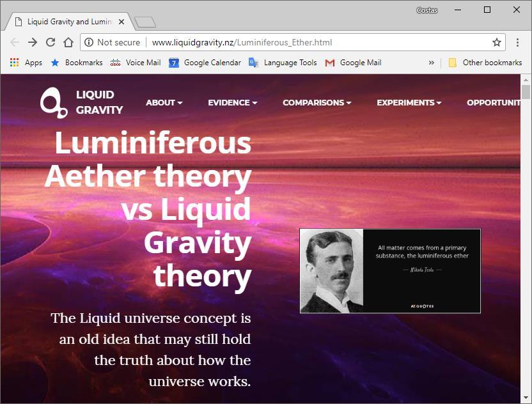Open the EXPERIMENTS navigation menu
The width and height of the screenshot is (532, 404).
coord(409,102)
